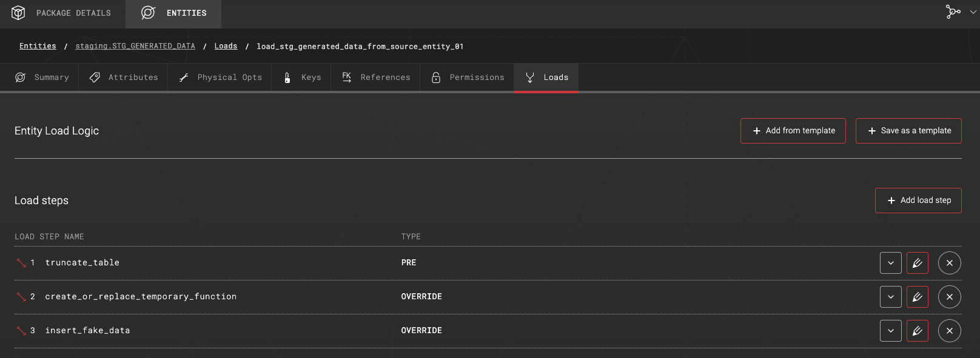
Task: Navigate to Entities breadcrumb link
Action: tap(38, 46)
